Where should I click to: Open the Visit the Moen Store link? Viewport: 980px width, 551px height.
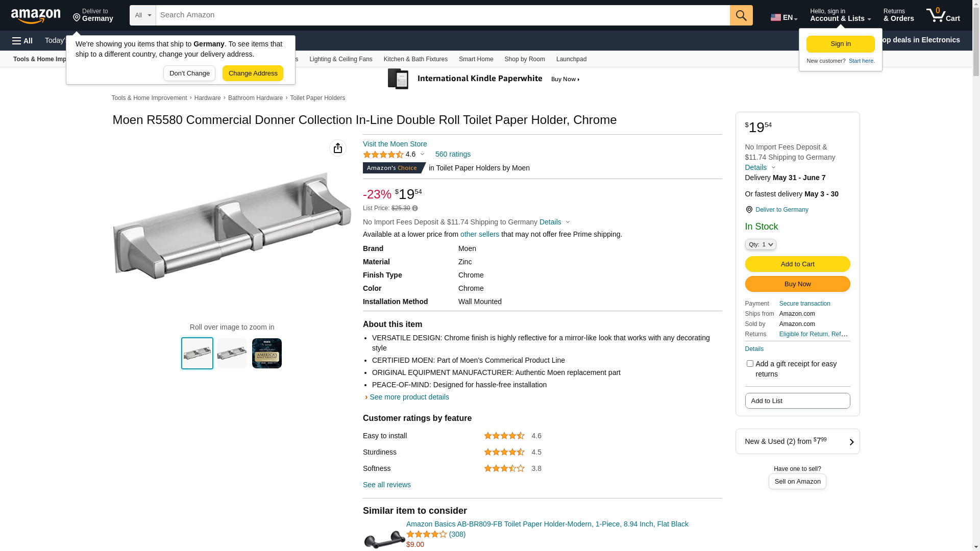(395, 144)
